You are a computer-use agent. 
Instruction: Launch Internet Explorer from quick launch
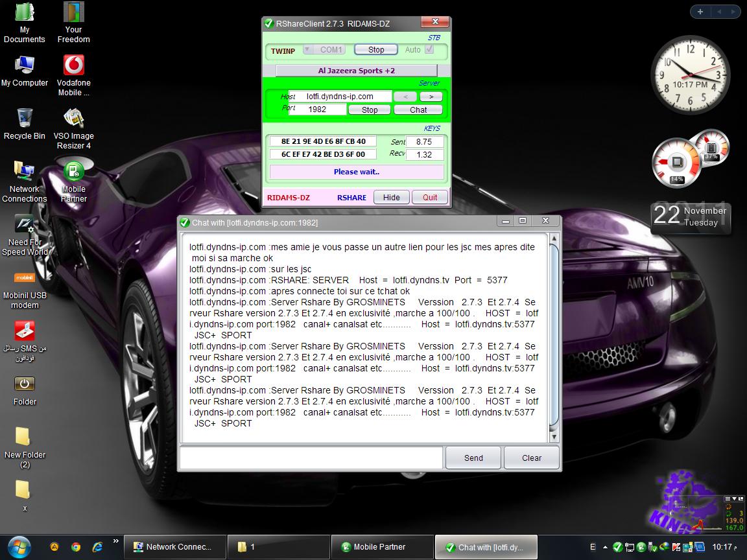coord(97,547)
